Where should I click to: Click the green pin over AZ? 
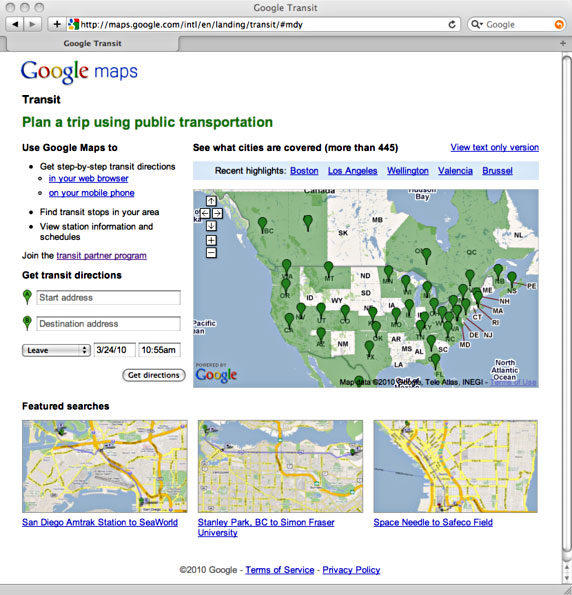coord(321,335)
